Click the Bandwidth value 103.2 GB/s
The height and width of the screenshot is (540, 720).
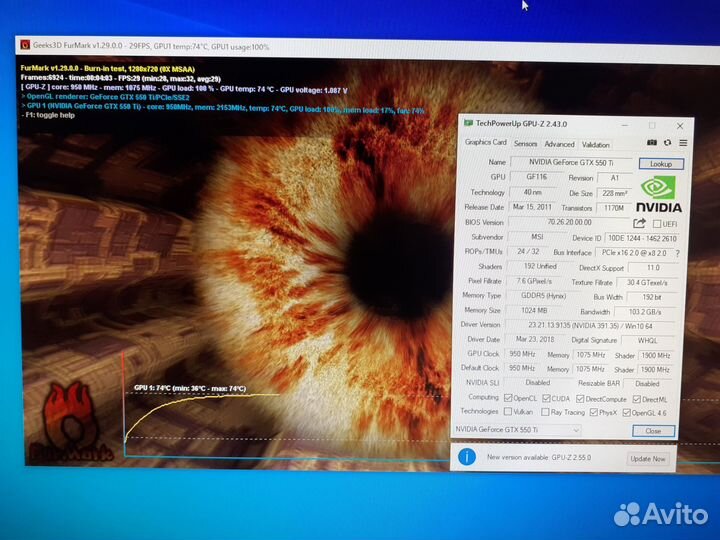(x=645, y=312)
